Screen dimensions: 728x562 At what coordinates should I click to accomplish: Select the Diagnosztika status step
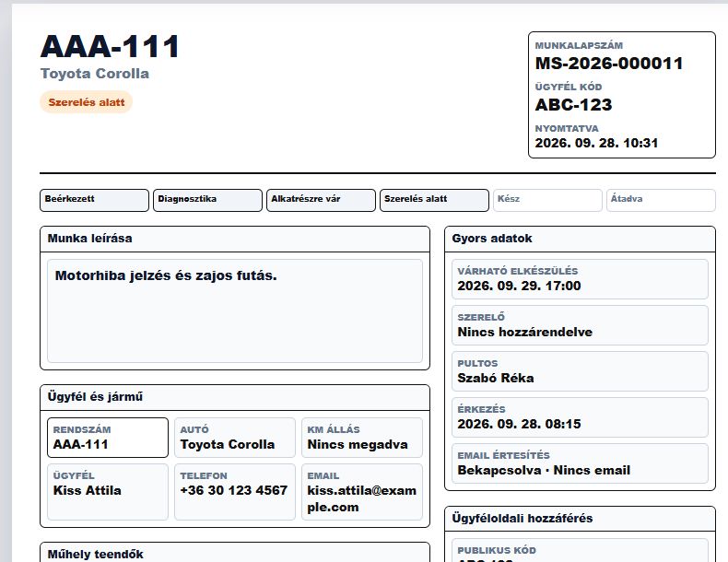207,200
